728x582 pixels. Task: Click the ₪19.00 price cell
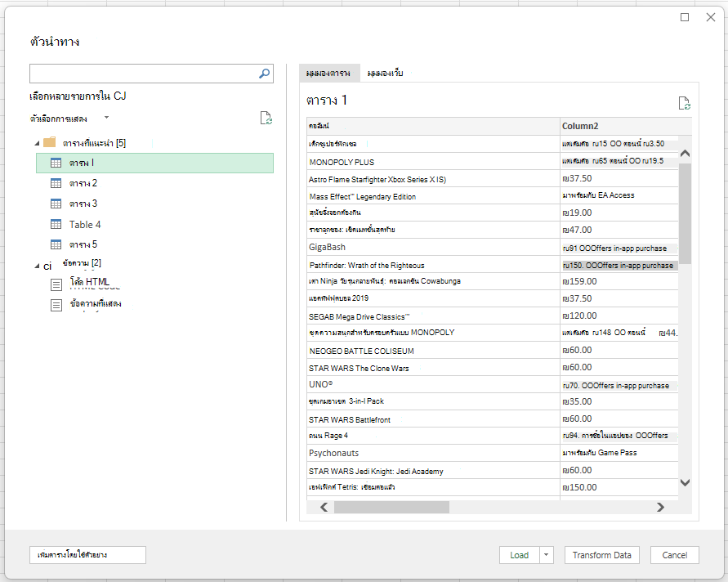coord(619,213)
